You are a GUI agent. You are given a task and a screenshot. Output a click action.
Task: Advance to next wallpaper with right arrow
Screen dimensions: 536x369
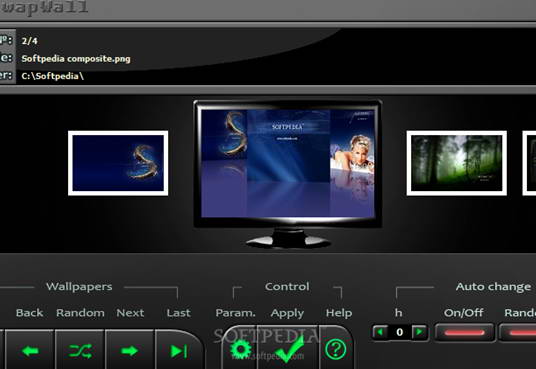(x=130, y=350)
